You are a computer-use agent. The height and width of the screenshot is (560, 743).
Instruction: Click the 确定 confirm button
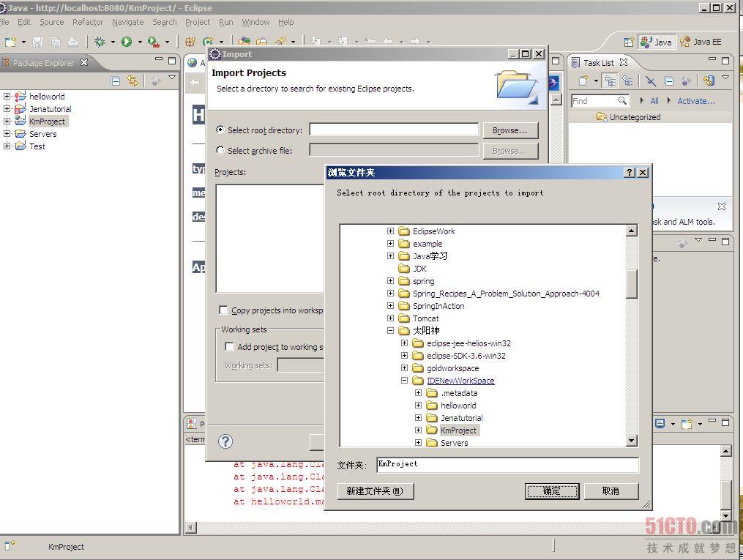pos(552,491)
